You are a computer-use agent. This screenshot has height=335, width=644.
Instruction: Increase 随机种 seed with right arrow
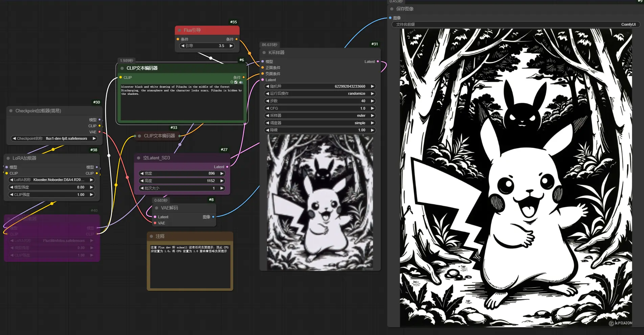(x=372, y=86)
